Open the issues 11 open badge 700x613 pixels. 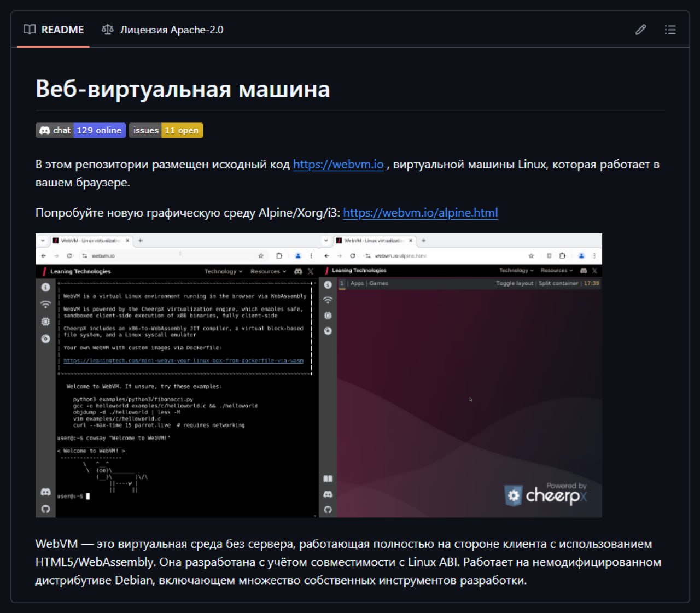[166, 130]
